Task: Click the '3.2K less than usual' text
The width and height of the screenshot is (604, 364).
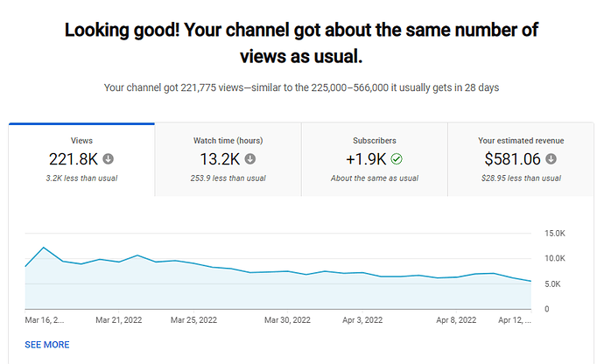Action: (x=81, y=178)
